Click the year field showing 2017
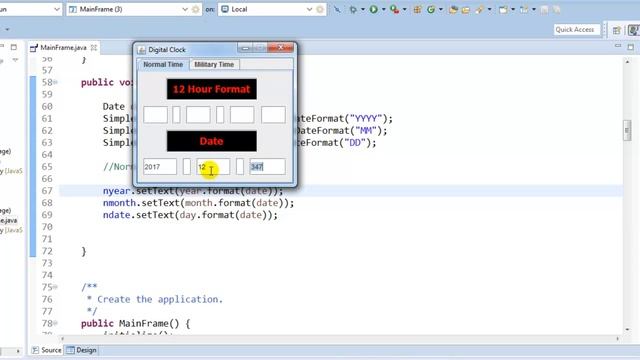This screenshot has height=360, width=640. [x=160, y=167]
